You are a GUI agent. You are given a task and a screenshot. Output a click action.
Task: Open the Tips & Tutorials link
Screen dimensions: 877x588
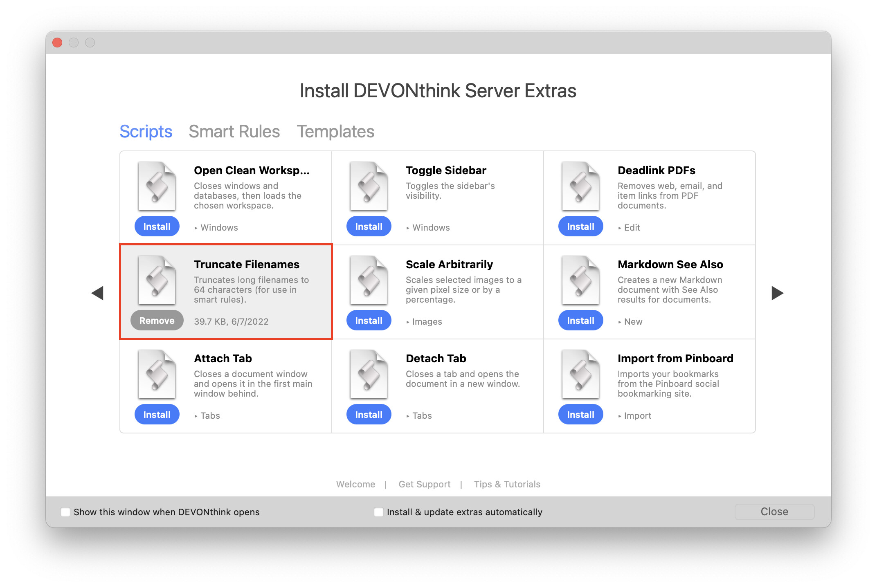pos(507,484)
